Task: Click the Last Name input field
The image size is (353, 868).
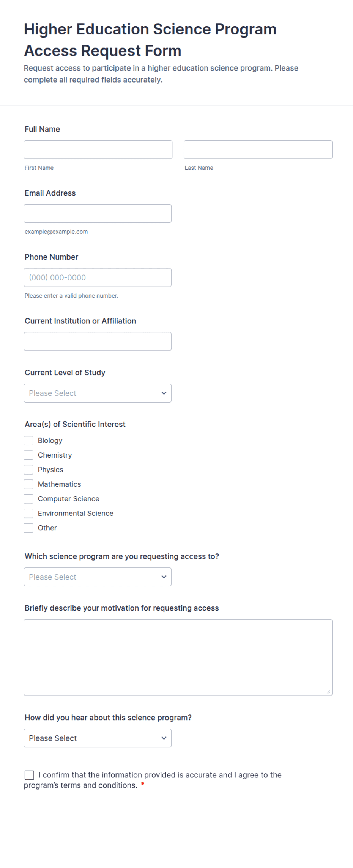Action: (x=258, y=150)
